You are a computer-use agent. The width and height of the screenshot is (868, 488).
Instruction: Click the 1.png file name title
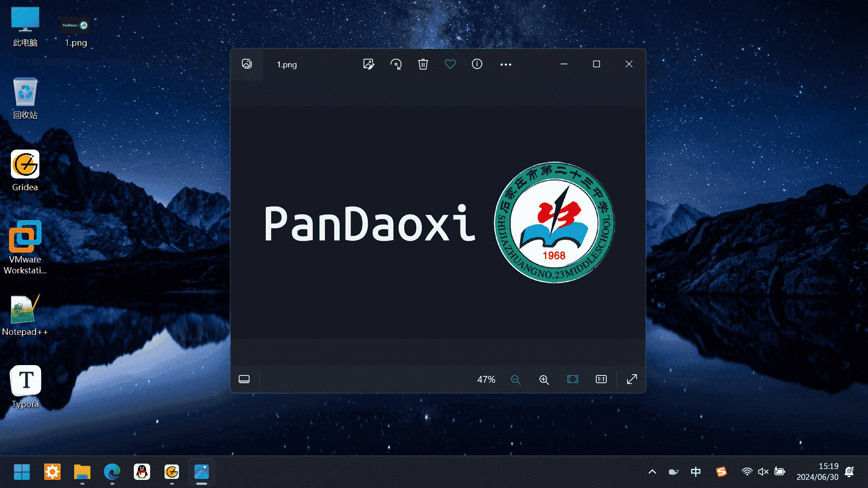click(x=287, y=65)
